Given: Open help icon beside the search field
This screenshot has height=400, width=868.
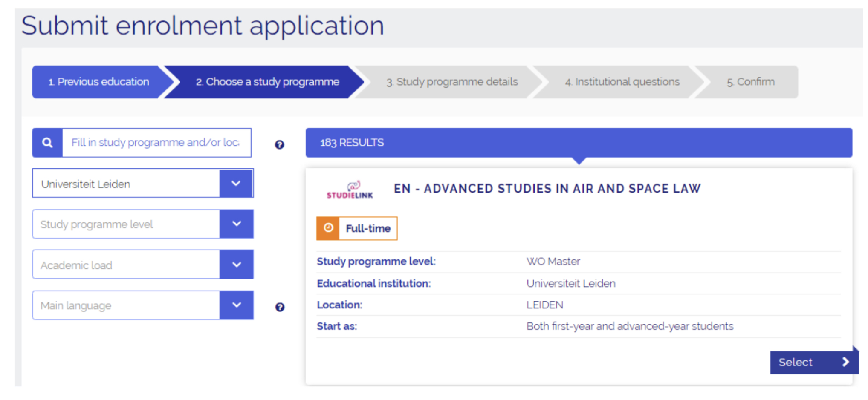Looking at the screenshot, I should tap(279, 145).
